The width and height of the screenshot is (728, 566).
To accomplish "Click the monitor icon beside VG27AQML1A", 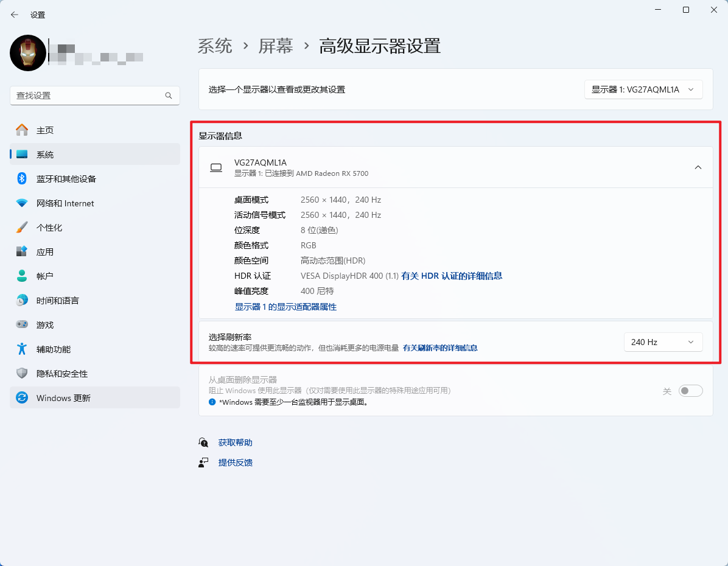I will click(x=216, y=167).
